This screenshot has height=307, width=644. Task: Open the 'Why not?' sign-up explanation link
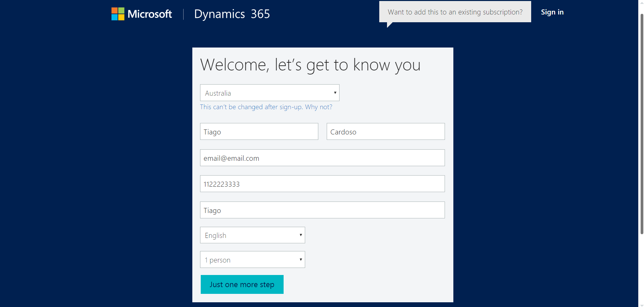[318, 107]
